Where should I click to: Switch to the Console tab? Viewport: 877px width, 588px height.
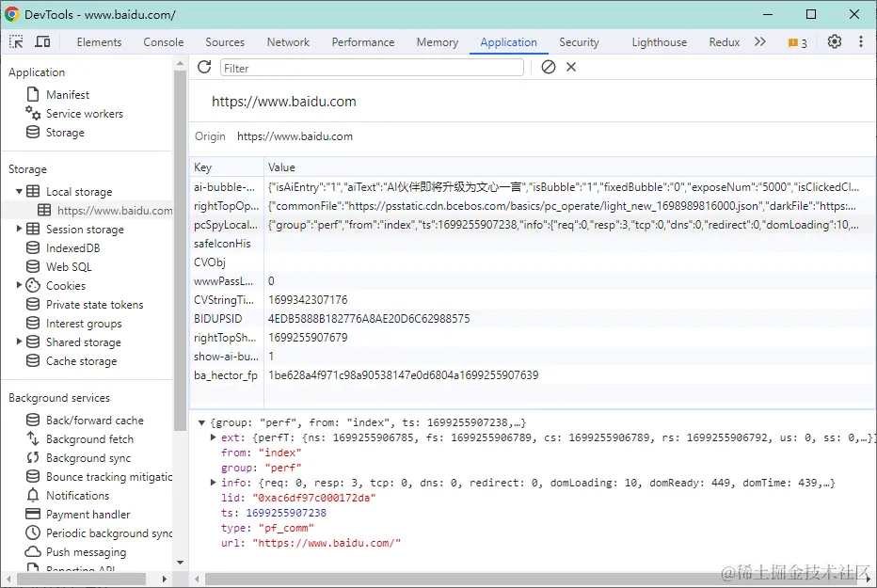[164, 42]
